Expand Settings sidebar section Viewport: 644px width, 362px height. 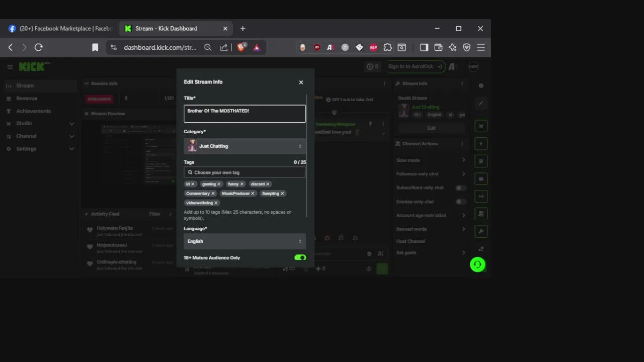click(40, 149)
